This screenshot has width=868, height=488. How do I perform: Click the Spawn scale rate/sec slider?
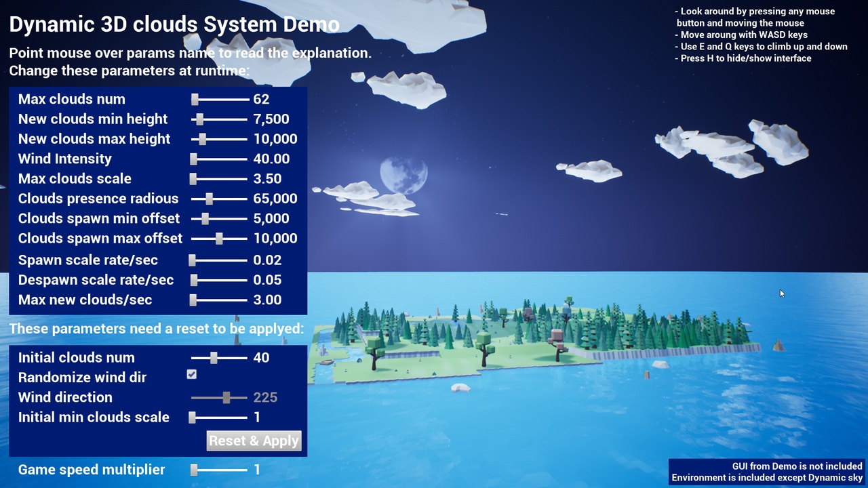[220, 260]
